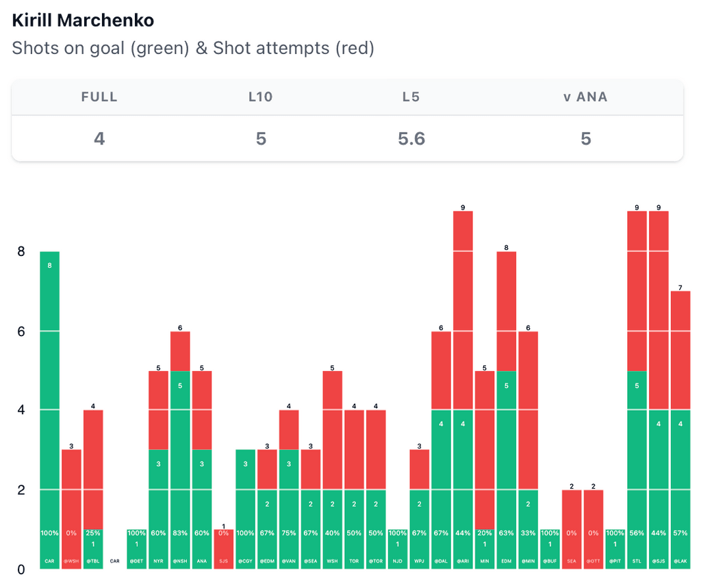Click the first CAR bar showing 8 shots
The width and height of the screenshot is (701, 588).
[x=50, y=411]
